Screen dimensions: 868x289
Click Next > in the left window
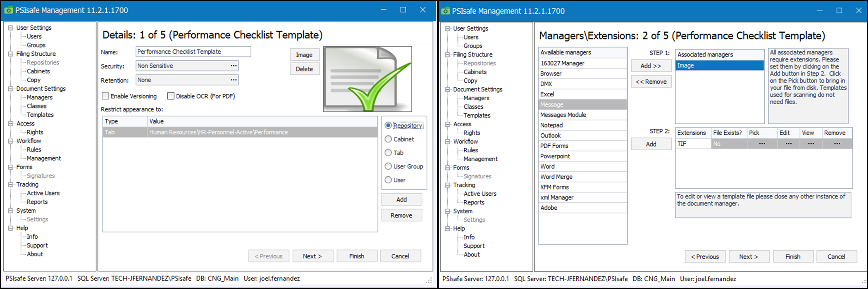coord(312,256)
